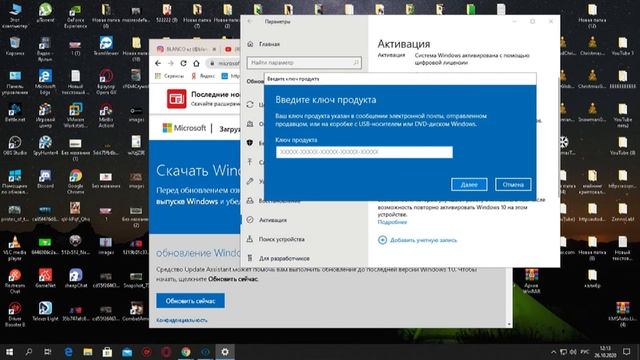Open the Driver Booster desktop icon
This screenshot has height=360, width=640.
point(15,314)
